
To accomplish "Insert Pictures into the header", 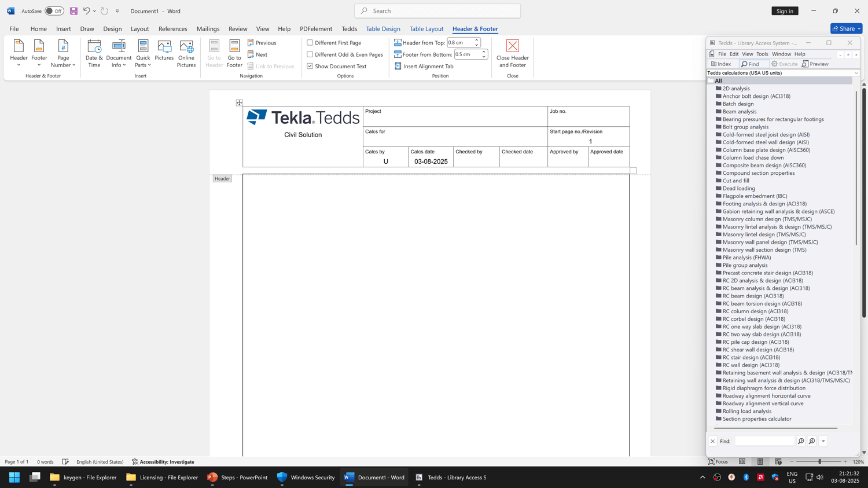I will click(x=164, y=50).
